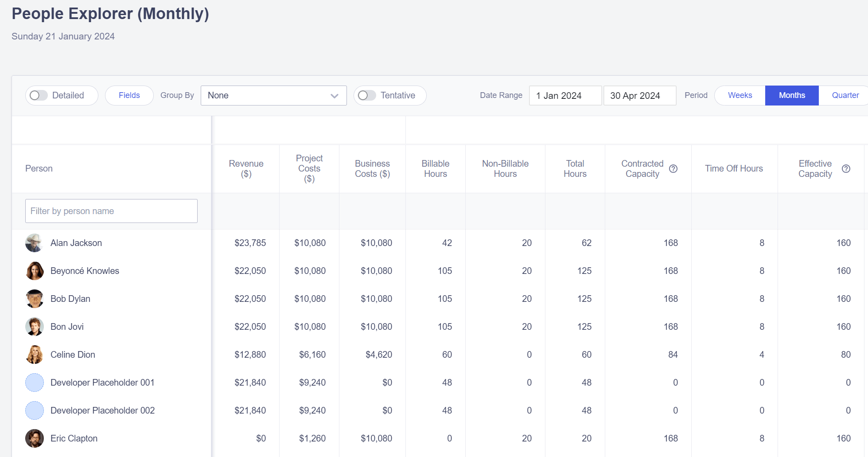Switch period to Weeks

pos(740,95)
